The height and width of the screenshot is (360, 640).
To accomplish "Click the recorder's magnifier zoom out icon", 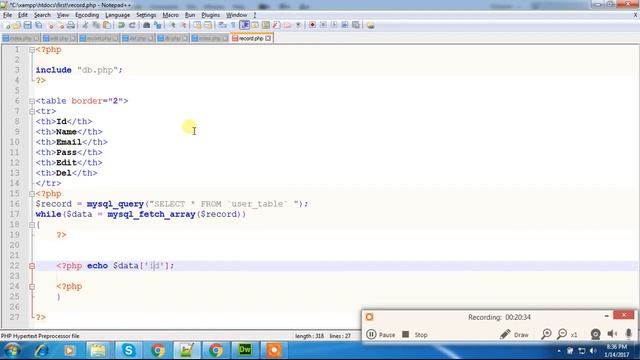I will 562,334.
